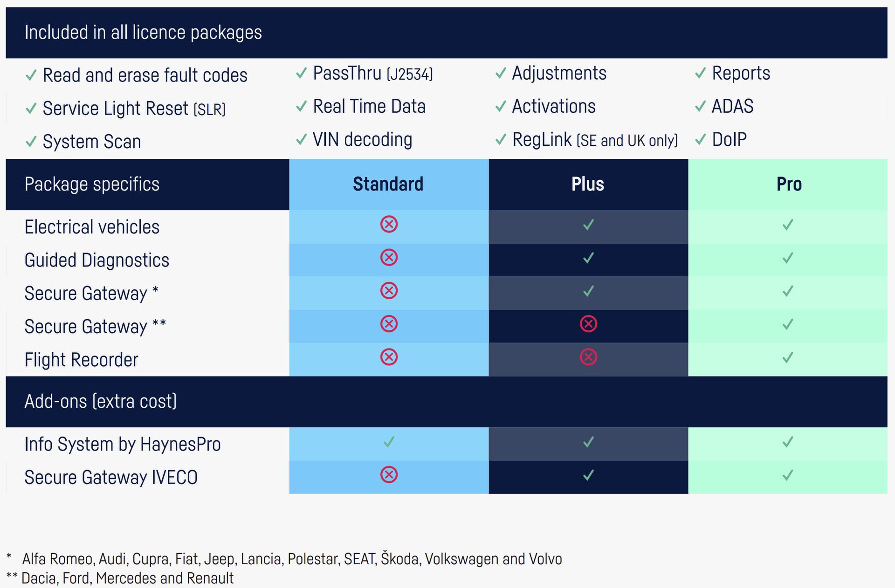Click the Pro checkmark for Secure Gateway **
The image size is (895, 588).
click(788, 324)
